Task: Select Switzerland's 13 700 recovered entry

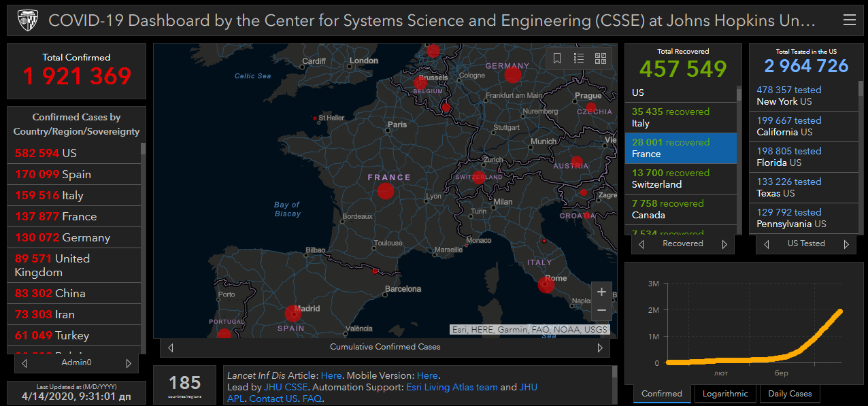Action: 680,179
